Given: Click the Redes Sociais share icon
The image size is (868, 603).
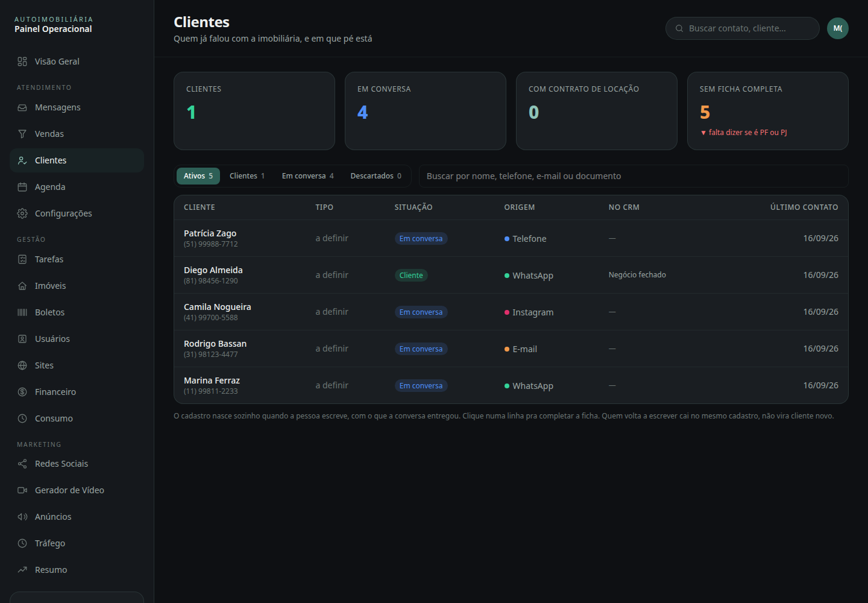Looking at the screenshot, I should pyautogui.click(x=22, y=464).
